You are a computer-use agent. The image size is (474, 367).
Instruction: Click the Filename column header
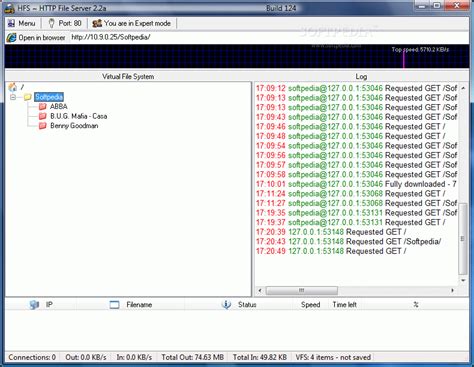139,305
